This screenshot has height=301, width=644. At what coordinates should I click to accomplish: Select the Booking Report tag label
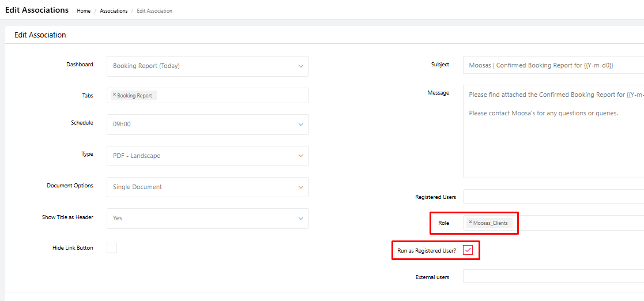pos(135,96)
